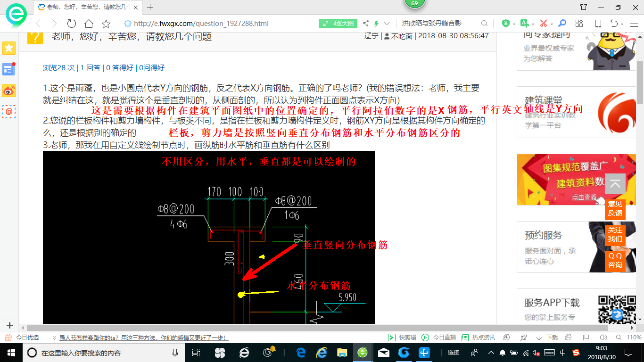The width and height of the screenshot is (644, 362).
Task: Click the 110% zoom level indicator
Action: pyautogui.click(x=634, y=337)
